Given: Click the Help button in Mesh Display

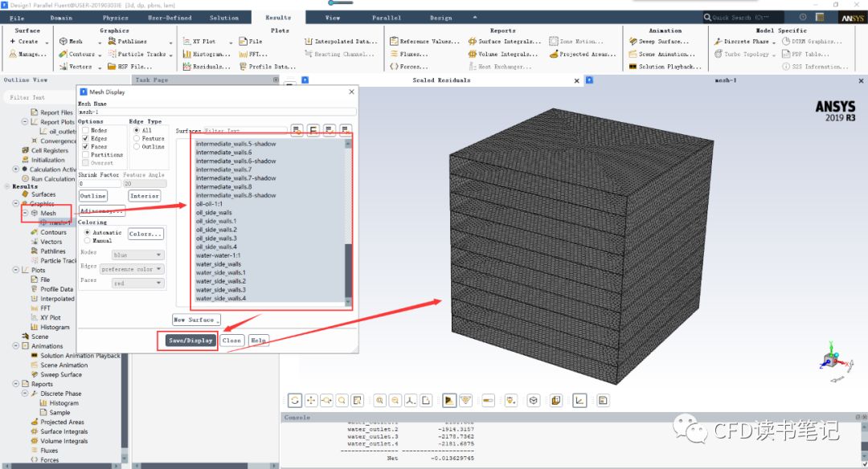Looking at the screenshot, I should [258, 341].
